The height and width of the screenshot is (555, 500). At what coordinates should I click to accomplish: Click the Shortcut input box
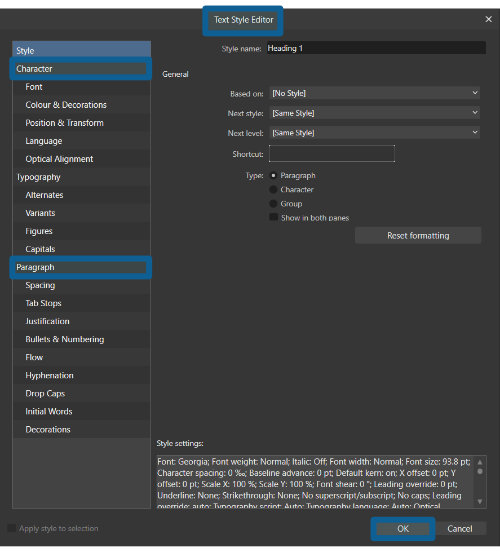pyautogui.click(x=332, y=154)
